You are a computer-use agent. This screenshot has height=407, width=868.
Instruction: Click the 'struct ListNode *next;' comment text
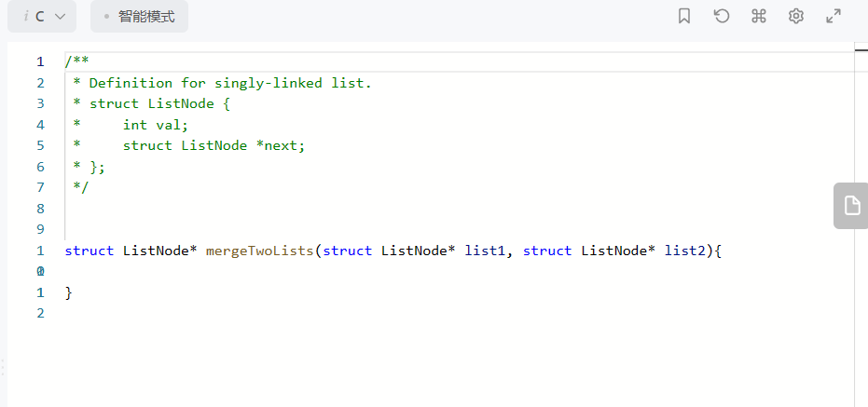click(214, 146)
